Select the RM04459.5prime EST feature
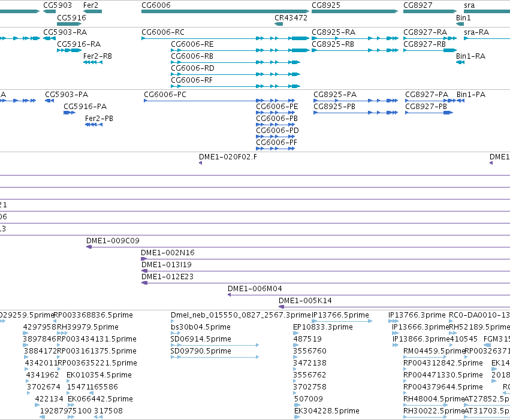510x420 pixels. point(425,357)
